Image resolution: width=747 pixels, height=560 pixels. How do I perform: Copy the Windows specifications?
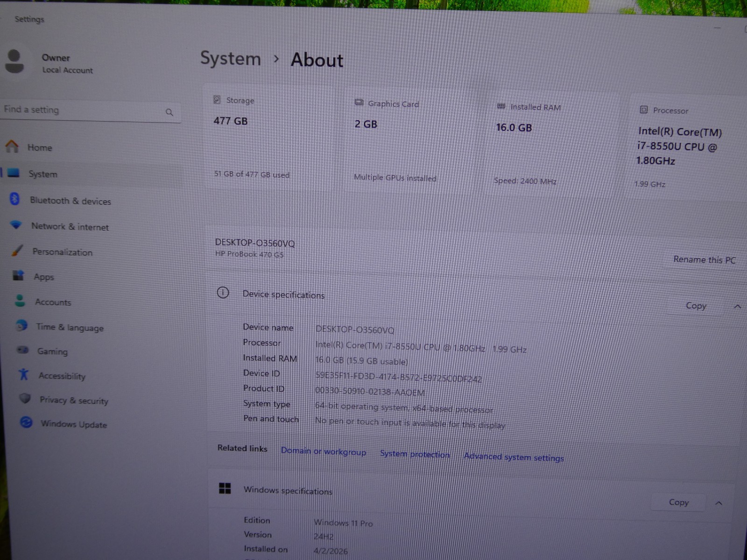pyautogui.click(x=678, y=502)
